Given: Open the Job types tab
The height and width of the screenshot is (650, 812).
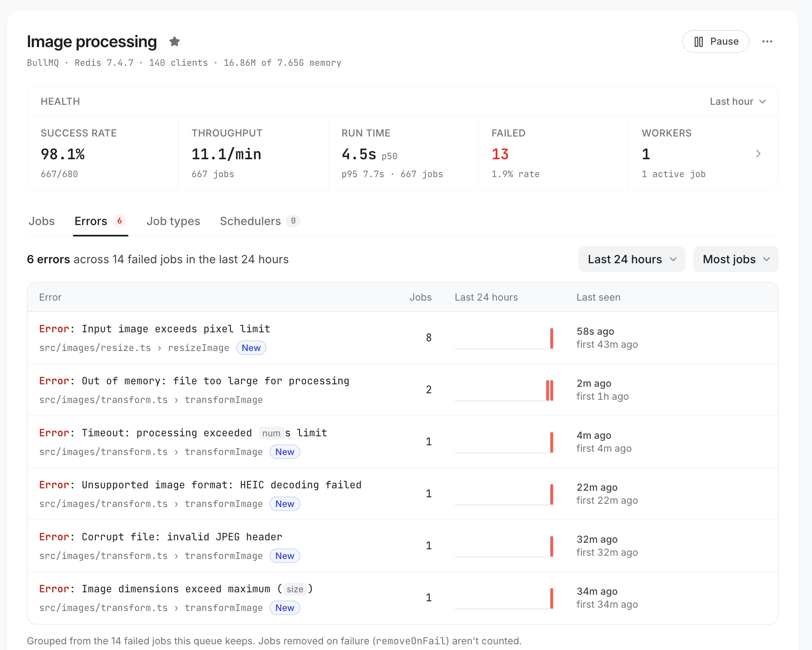Looking at the screenshot, I should 173,221.
